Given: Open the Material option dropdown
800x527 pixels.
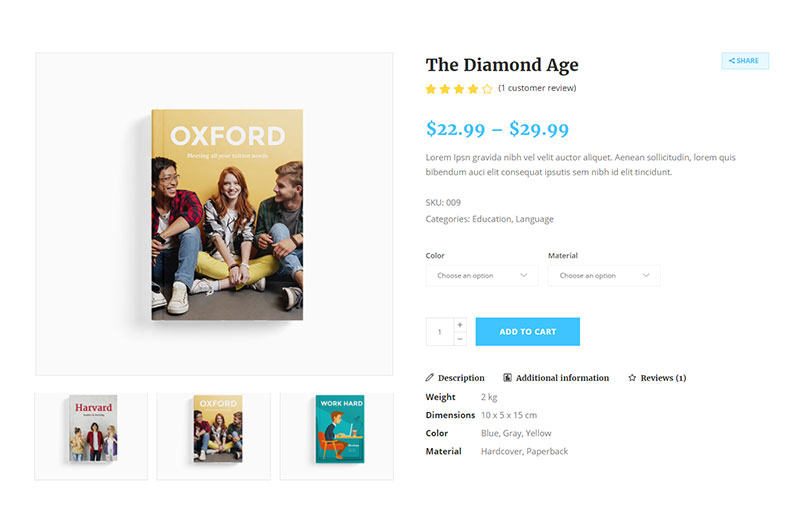Looking at the screenshot, I should (x=604, y=275).
